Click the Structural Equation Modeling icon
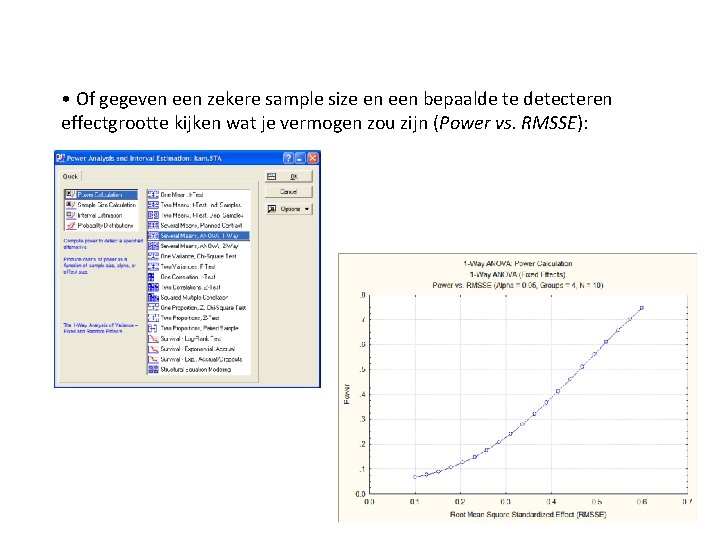720x540 pixels. click(153, 370)
